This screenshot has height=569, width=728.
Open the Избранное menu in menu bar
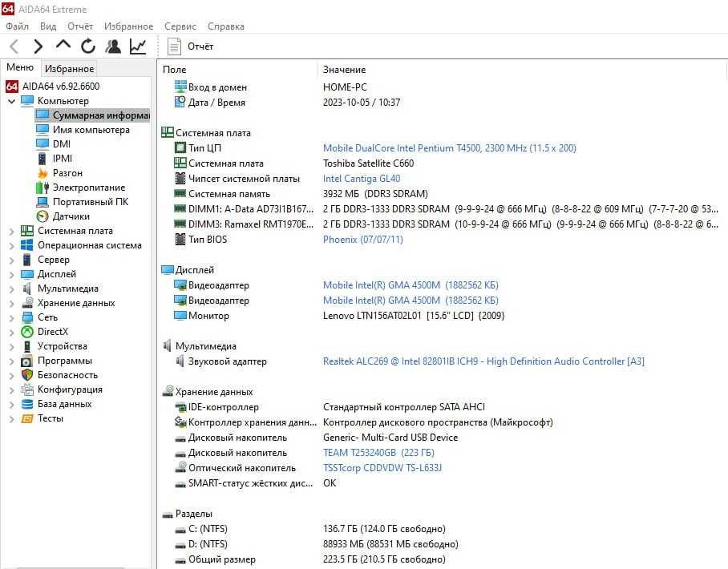(128, 26)
